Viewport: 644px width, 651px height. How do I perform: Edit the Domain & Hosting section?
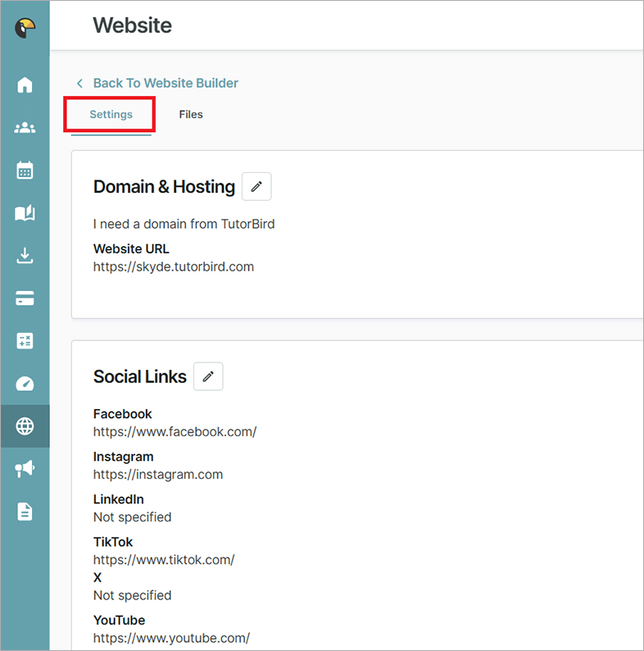coord(256,186)
